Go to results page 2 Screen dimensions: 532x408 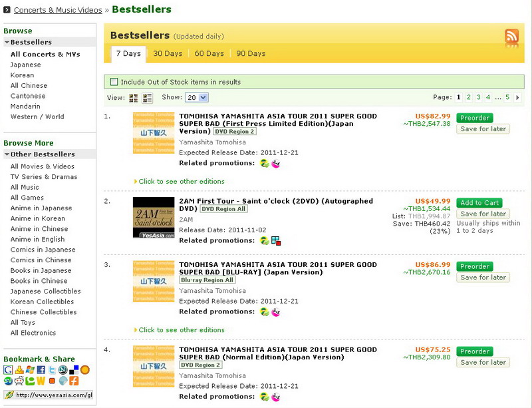(469, 97)
